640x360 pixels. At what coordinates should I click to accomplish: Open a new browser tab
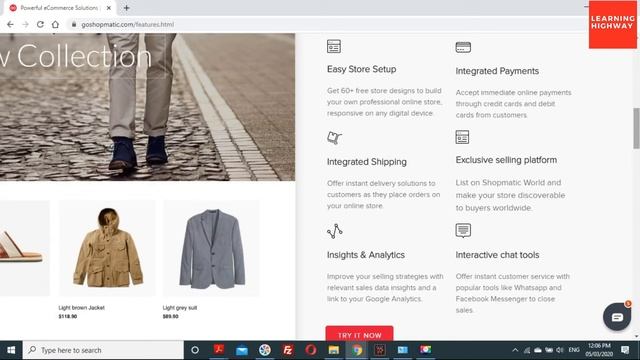127,8
